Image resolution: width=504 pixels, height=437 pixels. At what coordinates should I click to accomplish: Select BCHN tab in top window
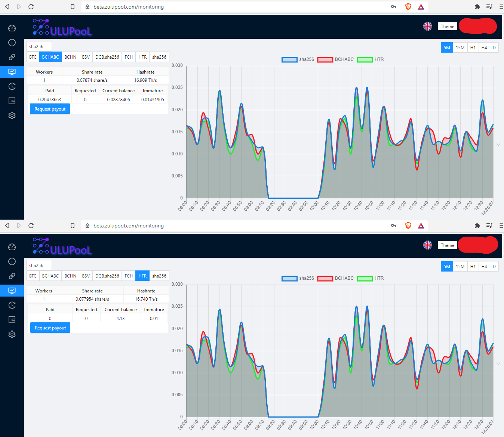pyautogui.click(x=70, y=57)
